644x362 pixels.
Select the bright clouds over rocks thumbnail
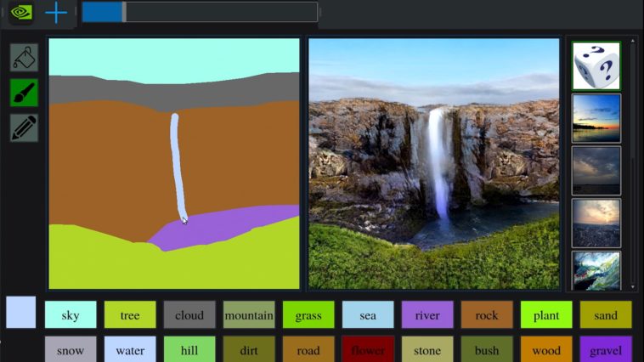click(x=596, y=223)
